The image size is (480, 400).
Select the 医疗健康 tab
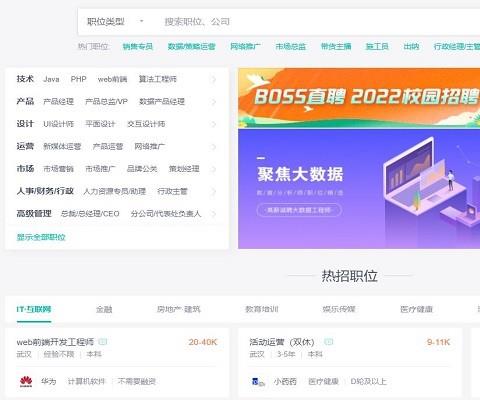click(416, 309)
